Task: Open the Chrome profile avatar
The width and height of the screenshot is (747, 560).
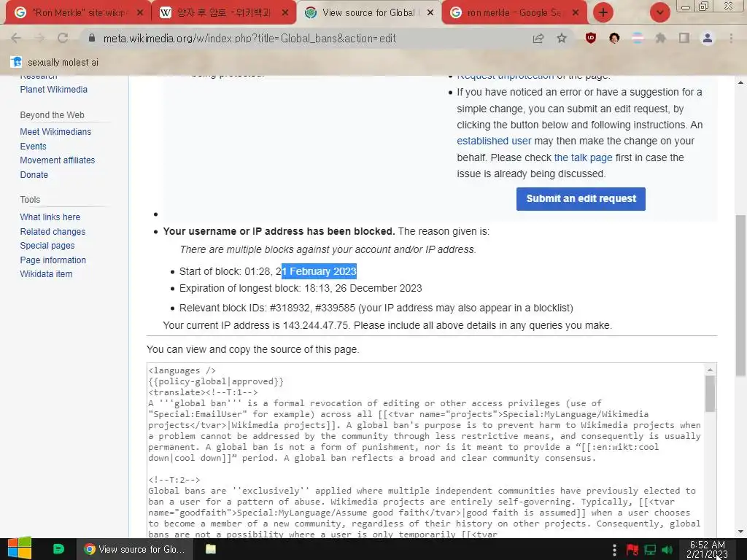Action: point(708,38)
